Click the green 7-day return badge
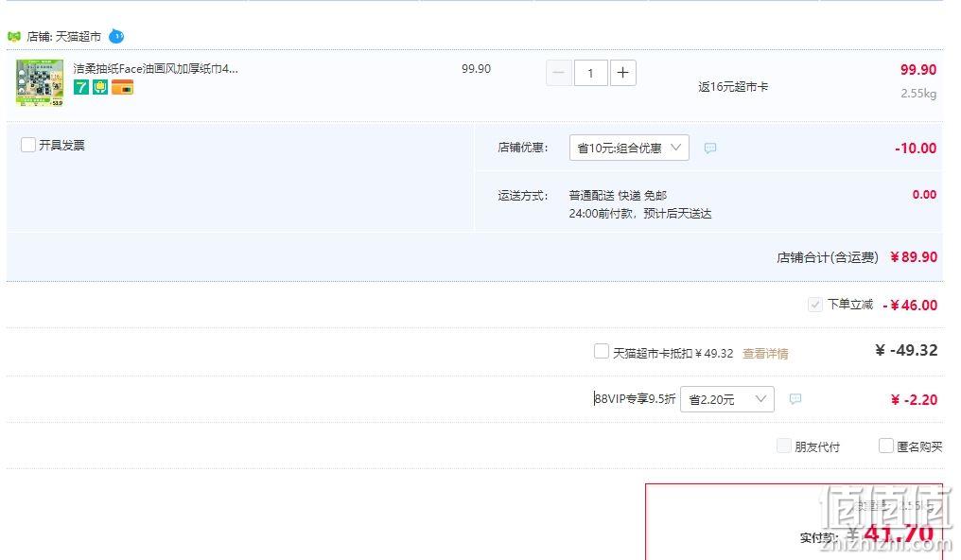Image resolution: width=961 pixels, height=560 pixels. (x=81, y=88)
